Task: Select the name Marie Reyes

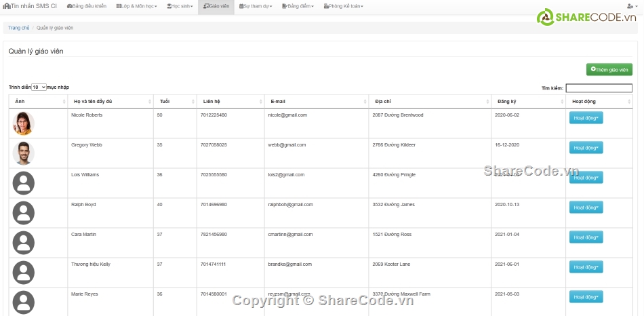Action: (x=85, y=294)
